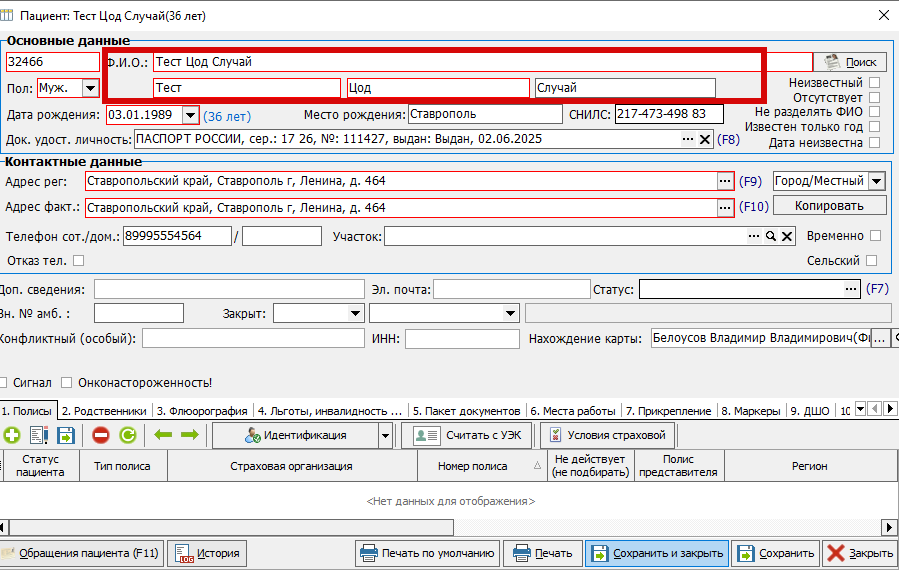
Task: Open the first Закрыт dropdown
Action: (355, 313)
